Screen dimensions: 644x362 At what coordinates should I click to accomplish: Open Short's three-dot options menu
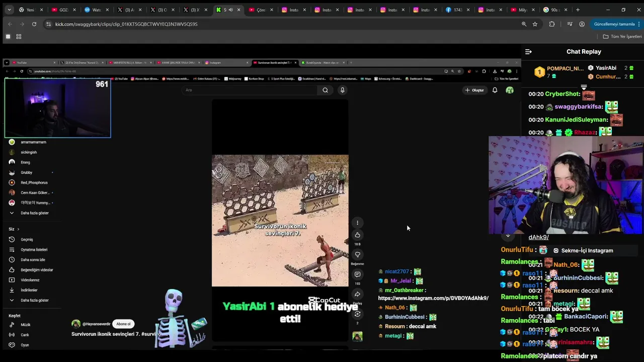(357, 223)
